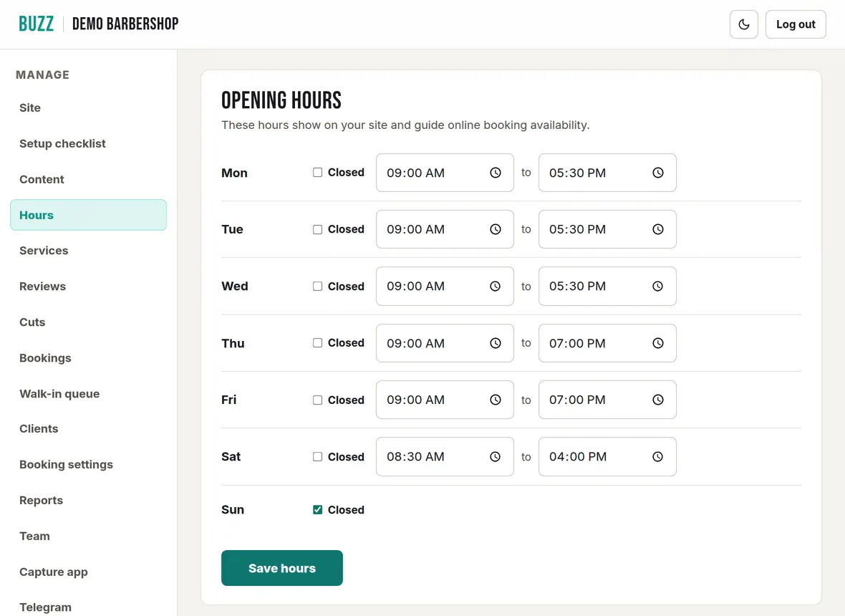Viewport: 845px width, 616px height.
Task: Edit Wednesday opening time field
Action: pos(445,287)
